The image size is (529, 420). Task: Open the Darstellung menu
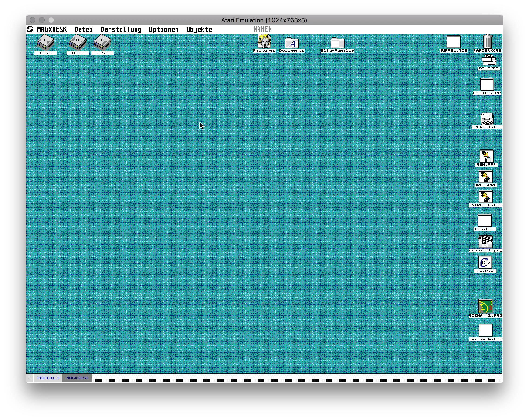tap(121, 29)
